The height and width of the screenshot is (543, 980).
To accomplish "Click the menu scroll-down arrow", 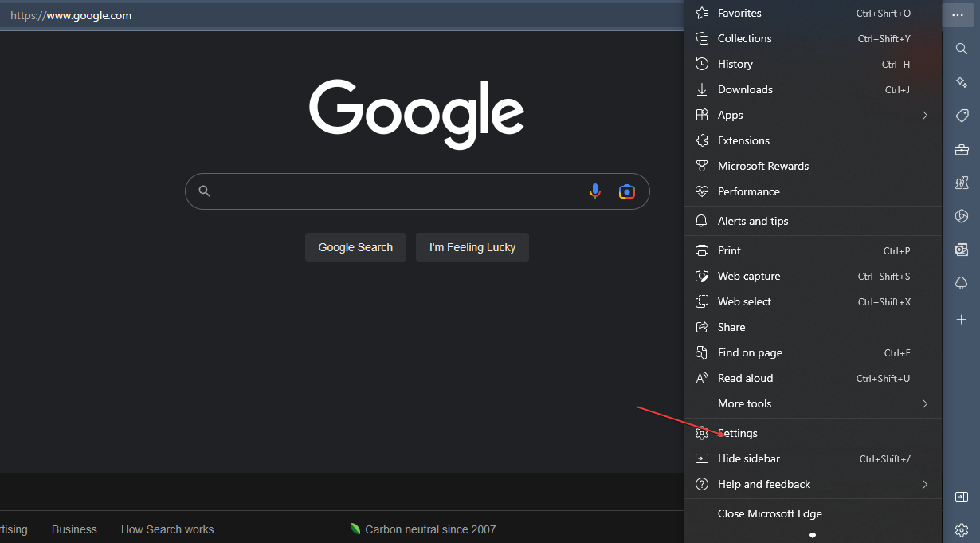I will [x=813, y=536].
